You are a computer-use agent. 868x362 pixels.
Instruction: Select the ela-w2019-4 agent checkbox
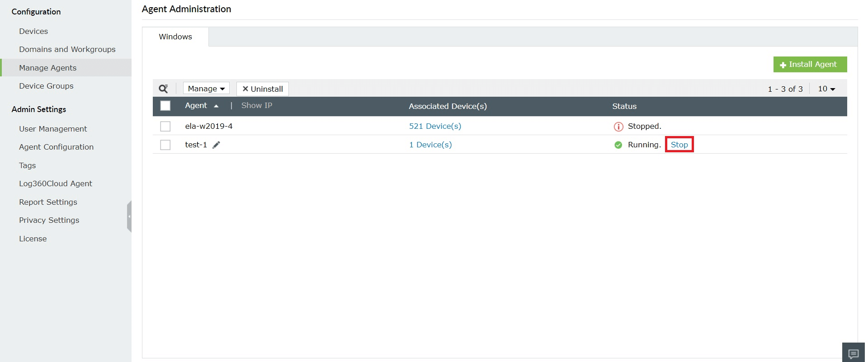[165, 126]
